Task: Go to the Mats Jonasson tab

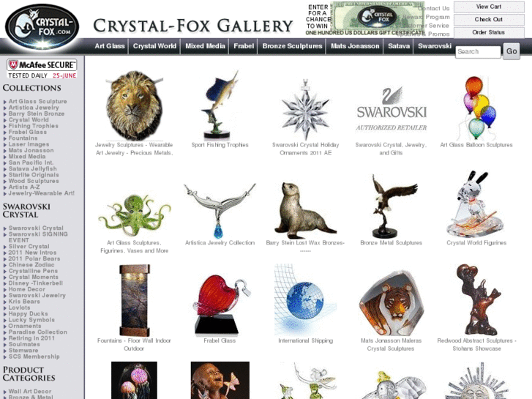Action: point(355,46)
